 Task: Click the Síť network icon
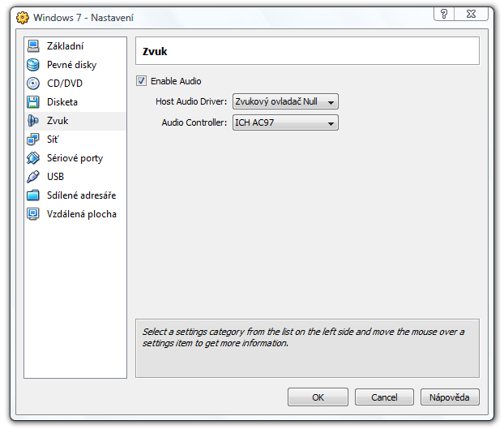pyautogui.click(x=33, y=139)
